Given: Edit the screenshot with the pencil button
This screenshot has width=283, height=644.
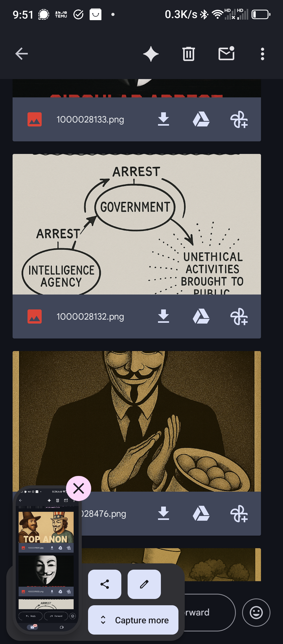Looking at the screenshot, I should 144,584.
